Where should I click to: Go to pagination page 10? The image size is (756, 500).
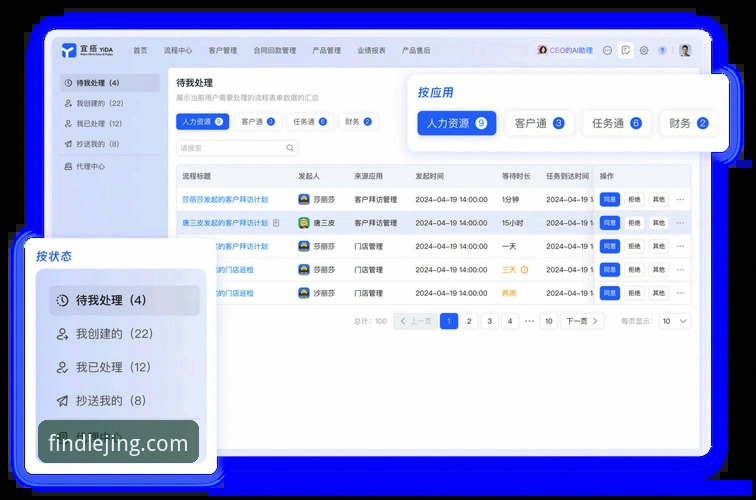pos(549,321)
